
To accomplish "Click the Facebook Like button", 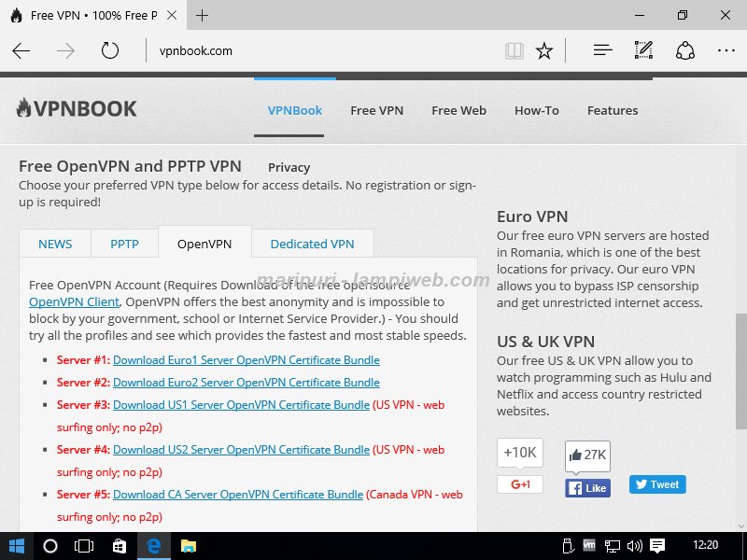I will click(x=587, y=488).
